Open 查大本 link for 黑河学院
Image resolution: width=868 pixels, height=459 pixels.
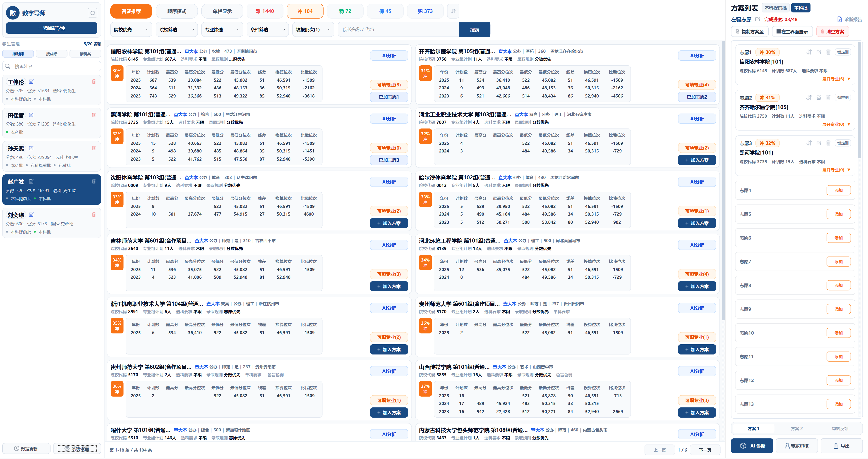[180, 114]
